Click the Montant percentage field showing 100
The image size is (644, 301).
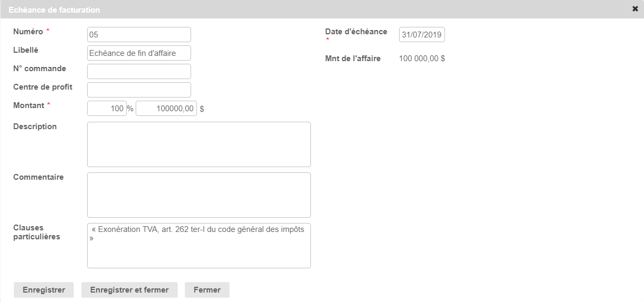(107, 109)
